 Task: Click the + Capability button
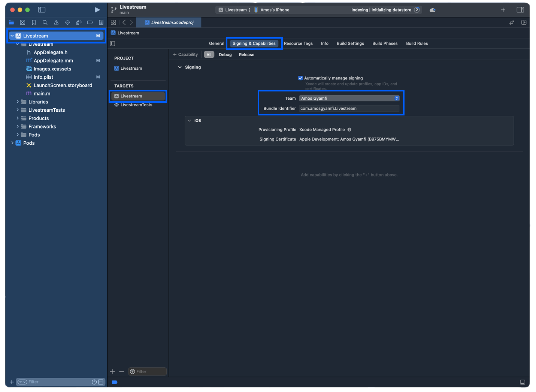185,55
